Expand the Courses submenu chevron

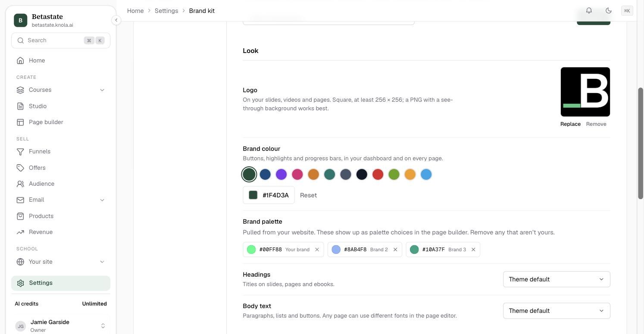[x=102, y=90]
